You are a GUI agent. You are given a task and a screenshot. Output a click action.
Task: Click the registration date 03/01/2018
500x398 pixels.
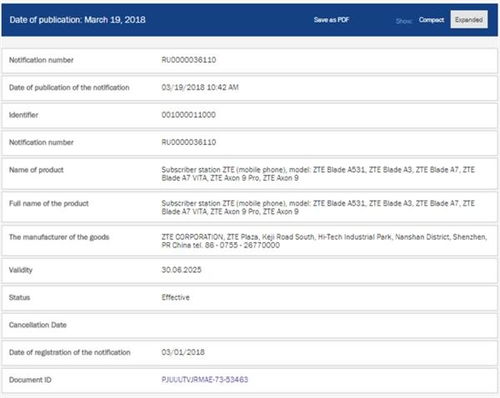click(183, 352)
